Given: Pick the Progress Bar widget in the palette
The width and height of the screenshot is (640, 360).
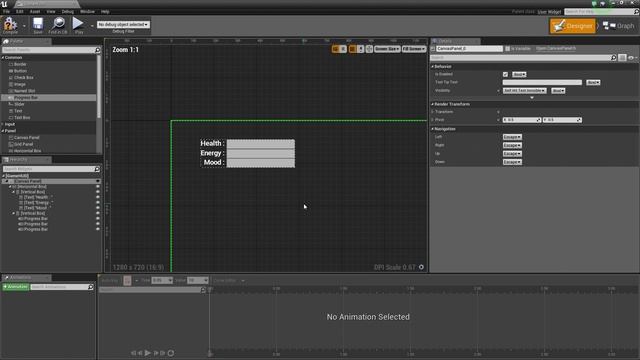Looking at the screenshot, I should (x=49, y=98).
